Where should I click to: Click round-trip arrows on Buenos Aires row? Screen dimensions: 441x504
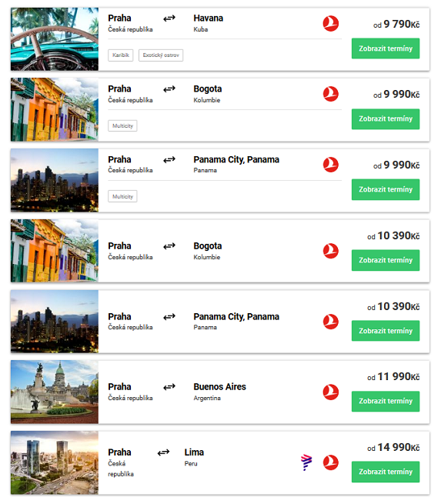pyautogui.click(x=169, y=387)
